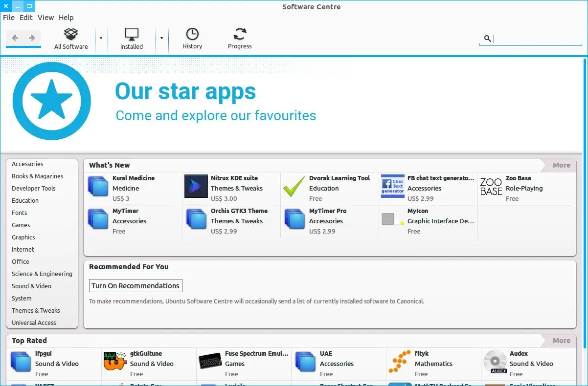588x386 pixels.
Task: Open fityk app icon
Action: coord(400,362)
